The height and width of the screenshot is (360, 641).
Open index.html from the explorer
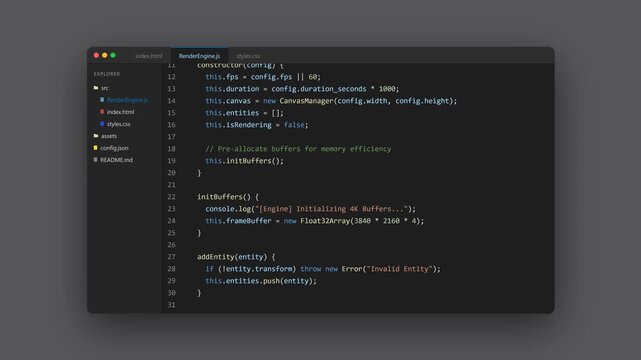120,112
